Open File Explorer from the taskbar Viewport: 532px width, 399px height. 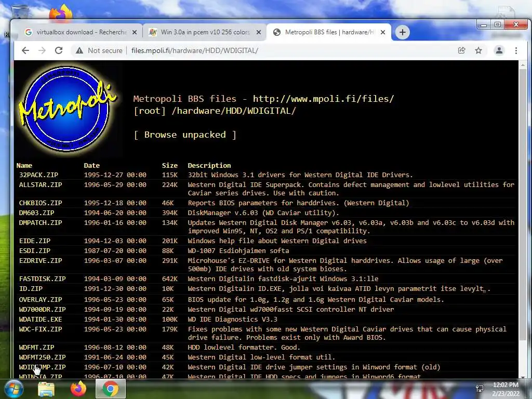46,389
